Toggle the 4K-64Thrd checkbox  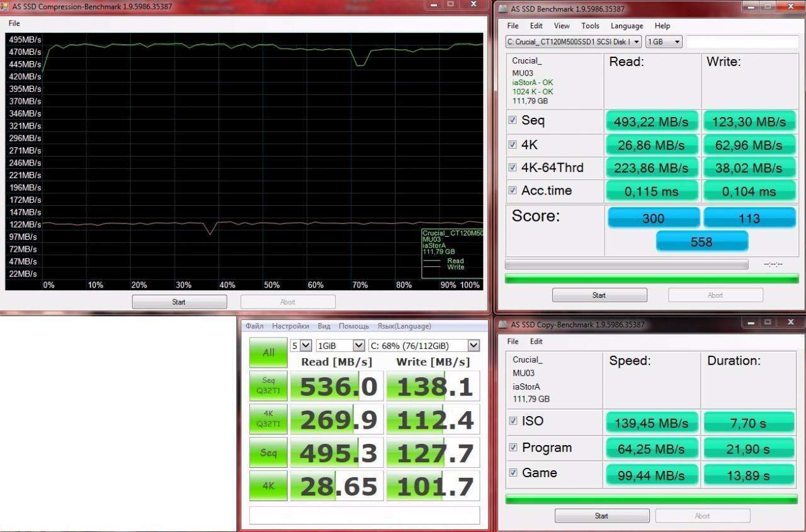pos(513,167)
